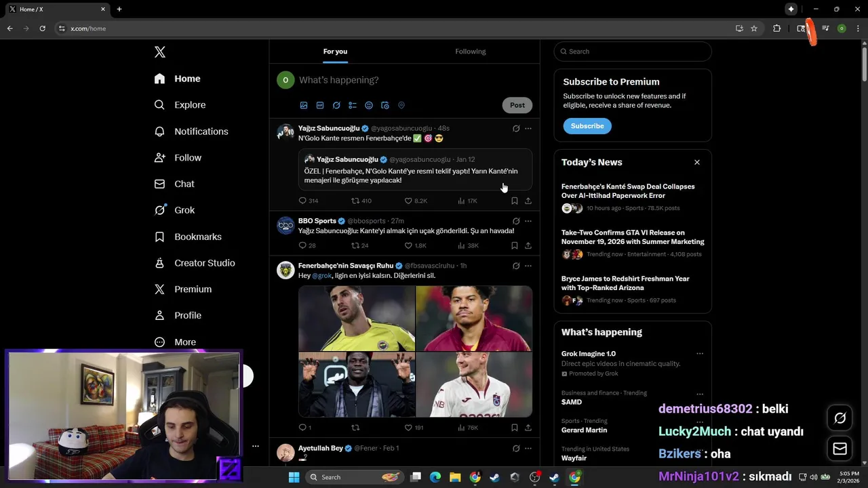Image resolution: width=868 pixels, height=488 pixels.
Task: Like the BBO Sports post with 1.8K likes
Action: [x=415, y=245]
